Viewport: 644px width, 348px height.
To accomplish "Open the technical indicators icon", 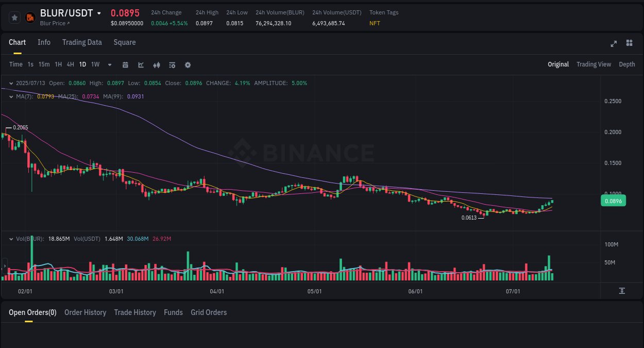I will coord(172,64).
